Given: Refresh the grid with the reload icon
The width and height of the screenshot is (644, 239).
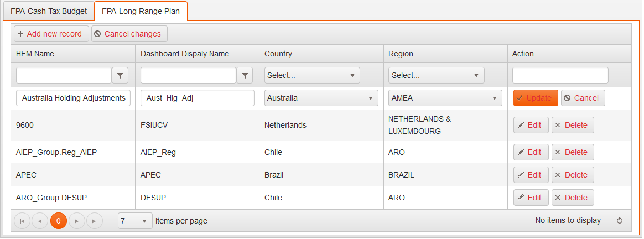Looking at the screenshot, I should [620, 221].
